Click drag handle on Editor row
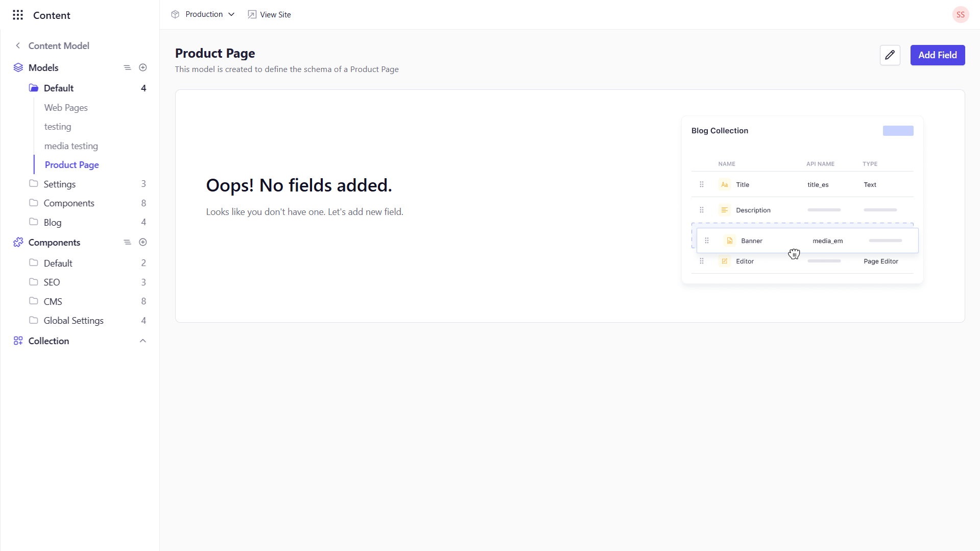This screenshot has height=551, width=980. click(702, 261)
